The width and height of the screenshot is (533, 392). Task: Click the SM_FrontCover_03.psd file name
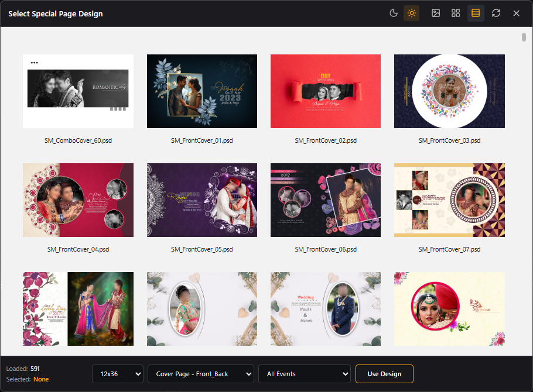(449, 140)
